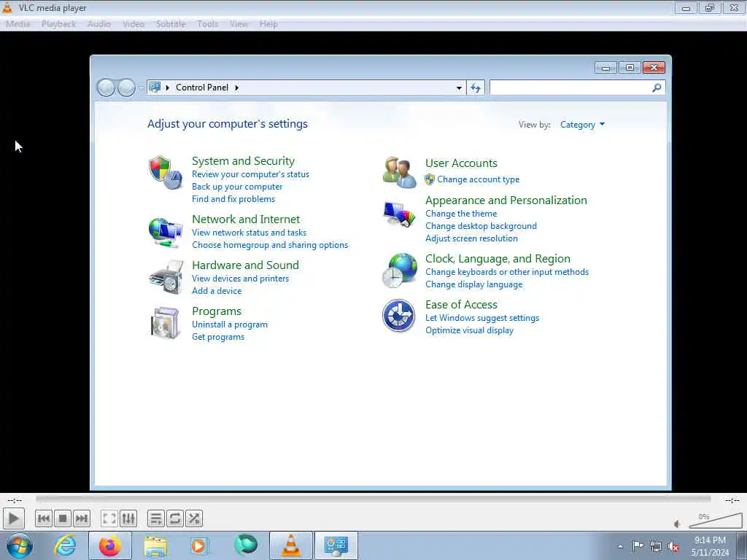This screenshot has width=747, height=560.
Task: Click the next media button in VLC
Action: coord(82,518)
